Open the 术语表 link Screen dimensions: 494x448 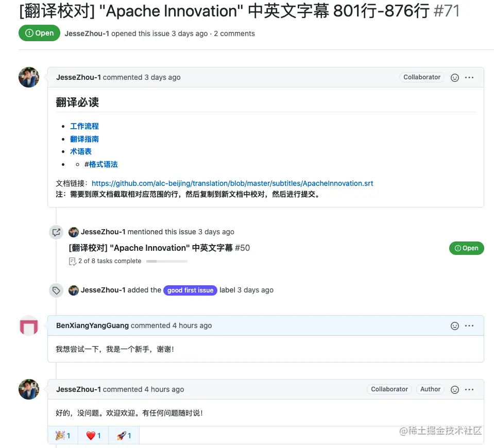(81, 151)
